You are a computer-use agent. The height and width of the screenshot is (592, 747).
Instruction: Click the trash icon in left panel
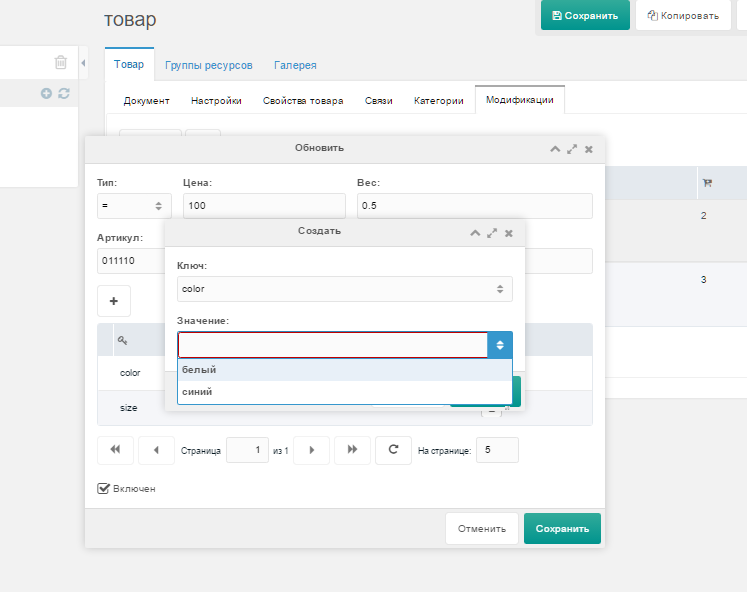(61, 62)
